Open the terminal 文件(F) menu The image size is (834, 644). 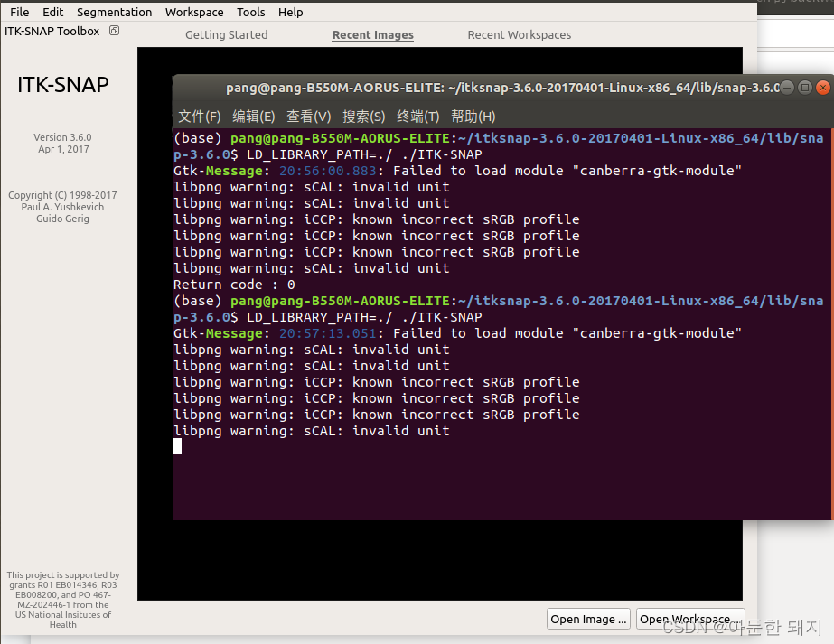click(200, 116)
